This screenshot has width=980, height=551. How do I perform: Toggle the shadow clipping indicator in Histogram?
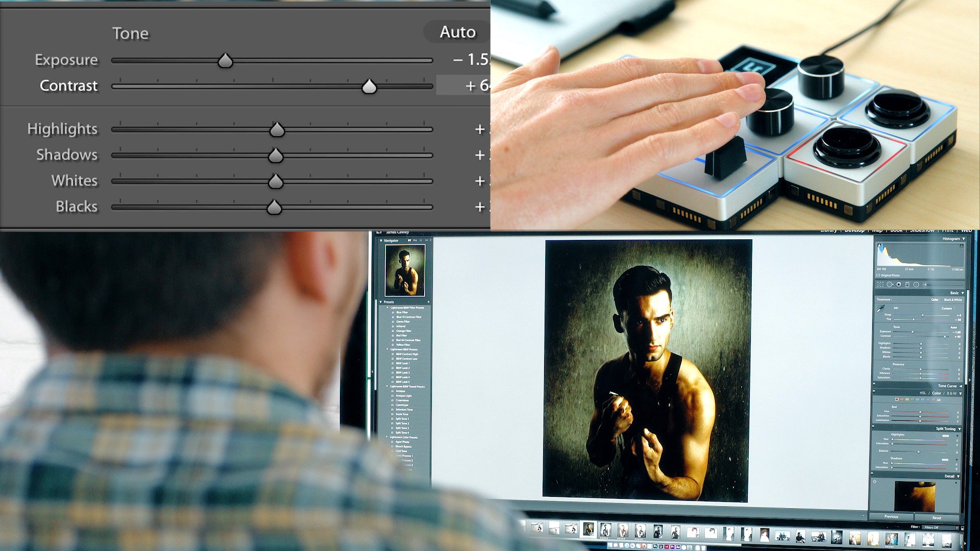pyautogui.click(x=879, y=246)
